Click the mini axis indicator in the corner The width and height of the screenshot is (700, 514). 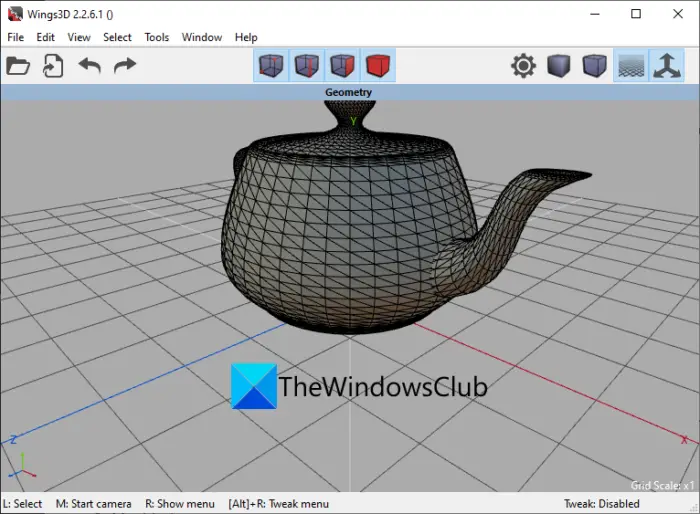(x=22, y=467)
